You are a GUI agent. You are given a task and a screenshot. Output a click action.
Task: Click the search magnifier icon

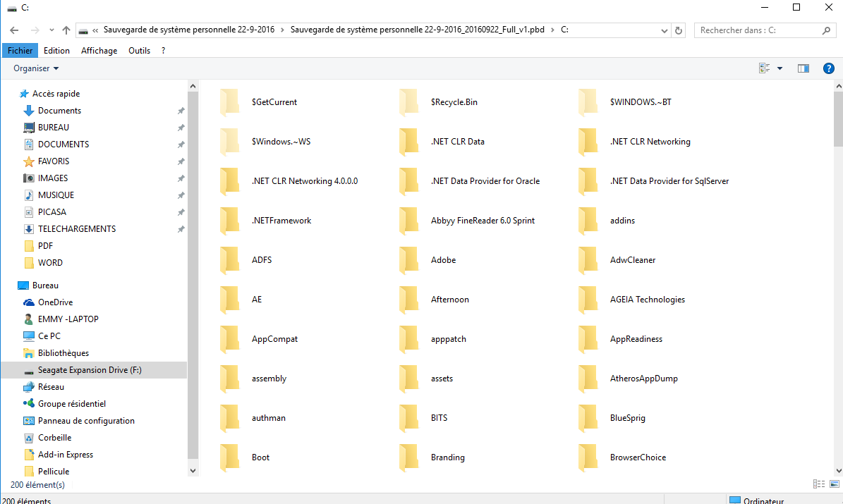[826, 30]
